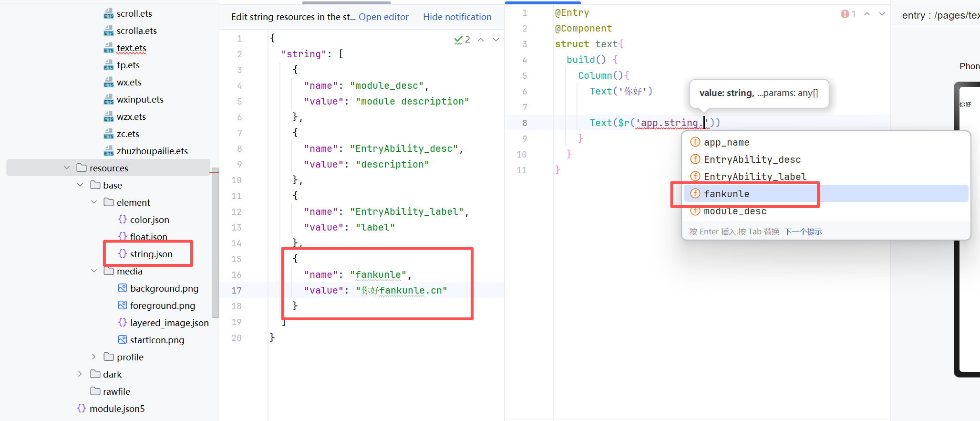980x421 pixels.
Task: Collapse the element folder
Action: pos(94,202)
